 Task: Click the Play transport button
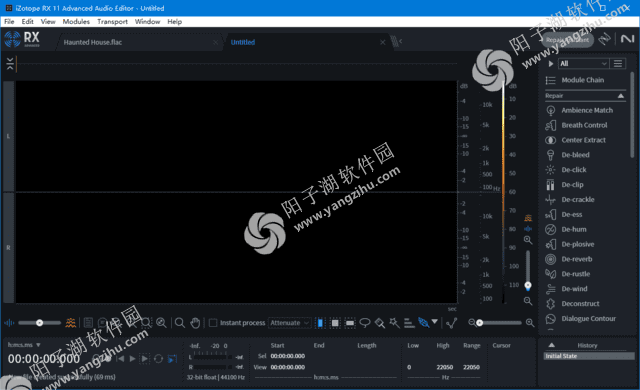(x=132, y=359)
